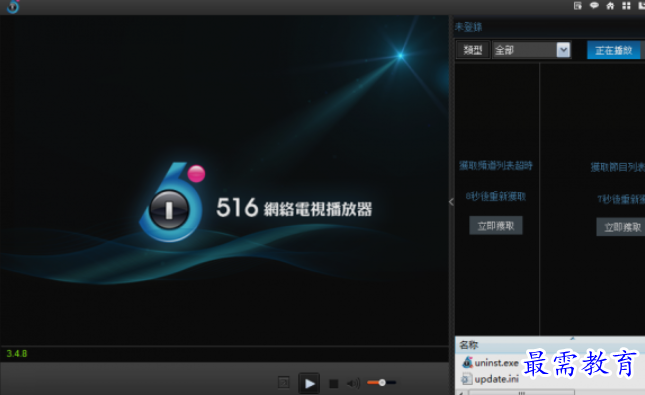Click the 類型 label button
The width and height of the screenshot is (645, 395).
(x=473, y=50)
